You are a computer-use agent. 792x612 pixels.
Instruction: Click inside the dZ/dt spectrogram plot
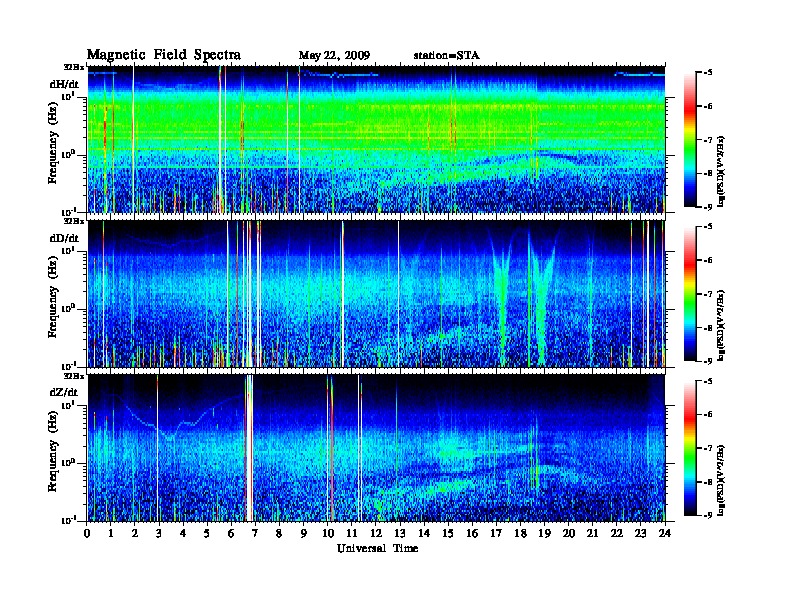click(x=376, y=448)
